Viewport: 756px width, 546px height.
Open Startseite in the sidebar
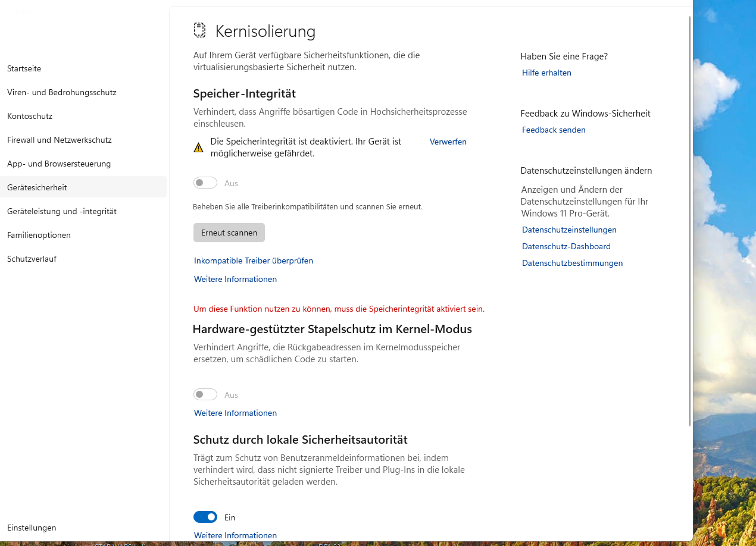[24, 69]
